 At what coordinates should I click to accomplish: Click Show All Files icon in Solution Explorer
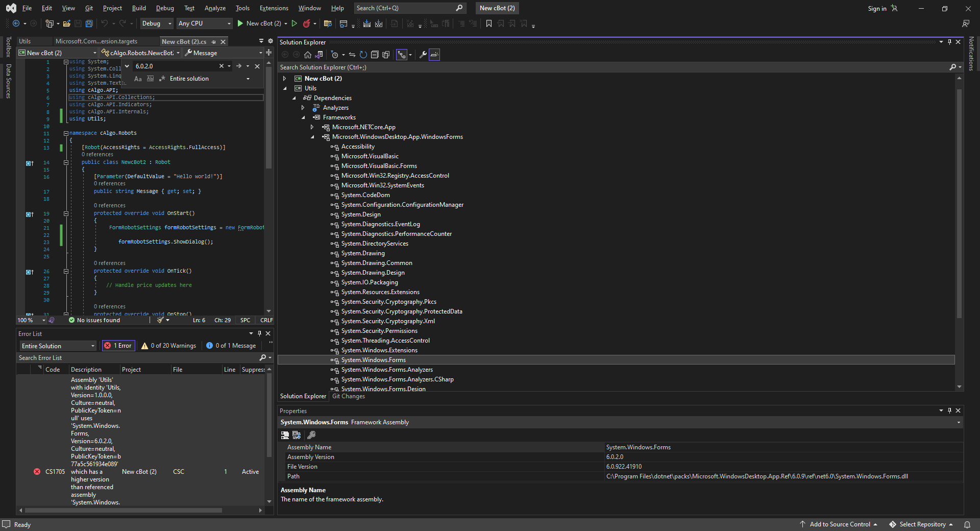[386, 55]
